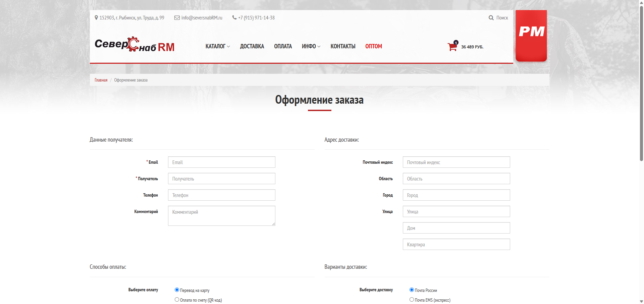Focus the Телефон input field

pyautogui.click(x=222, y=195)
